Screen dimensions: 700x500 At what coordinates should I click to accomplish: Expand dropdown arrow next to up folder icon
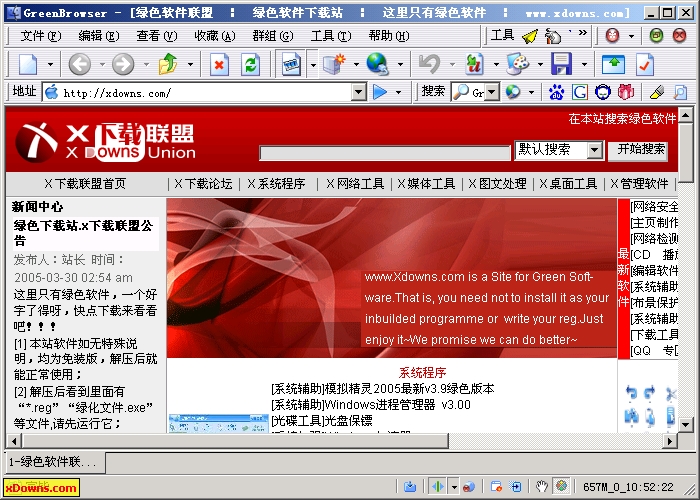pos(190,65)
